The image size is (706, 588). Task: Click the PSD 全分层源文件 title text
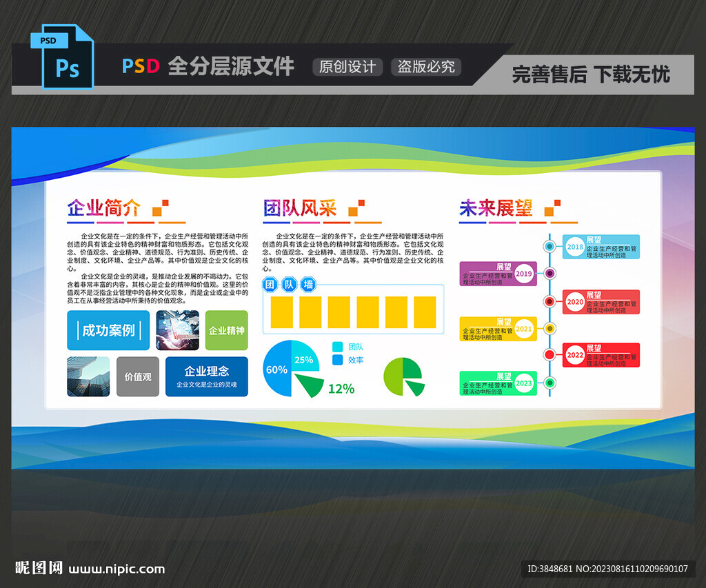(208, 66)
